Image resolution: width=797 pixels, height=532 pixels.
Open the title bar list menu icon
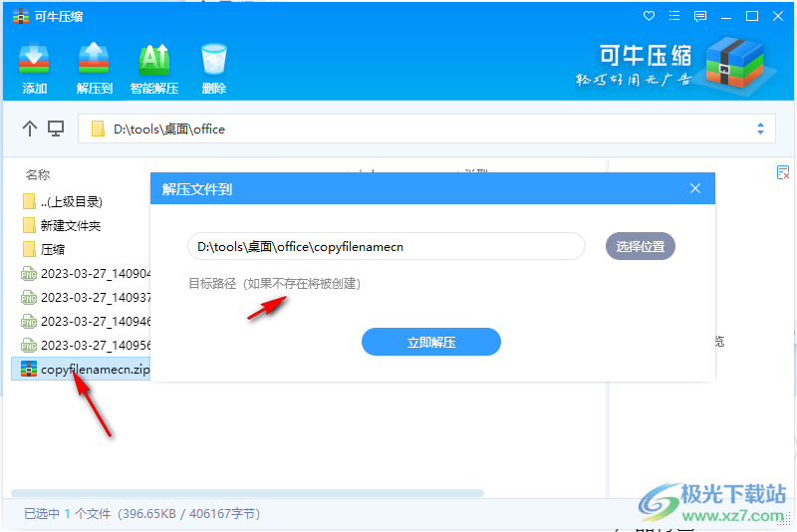coord(674,16)
